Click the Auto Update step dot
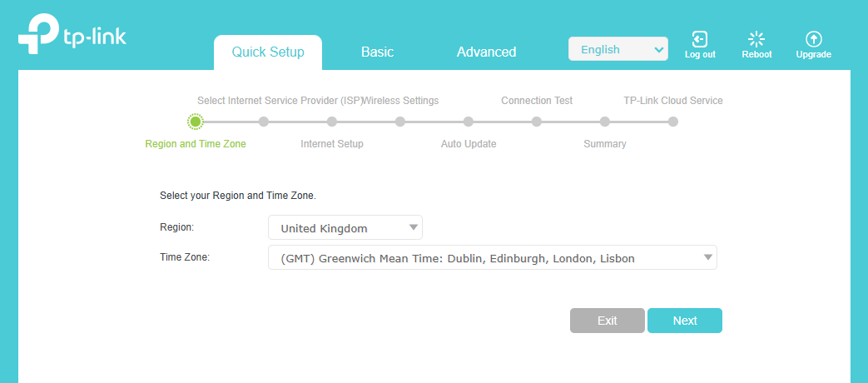Screen dimensions: 868x383 [x=469, y=122]
